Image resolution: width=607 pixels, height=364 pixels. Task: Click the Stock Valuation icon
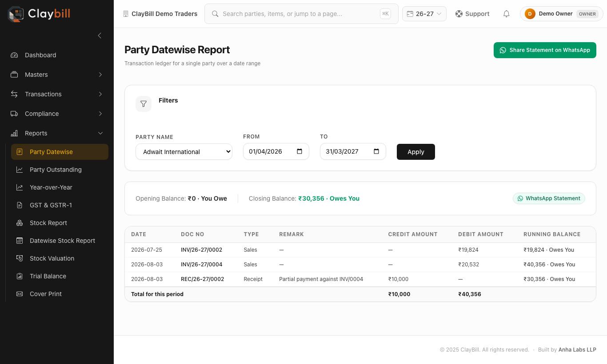(x=20, y=258)
